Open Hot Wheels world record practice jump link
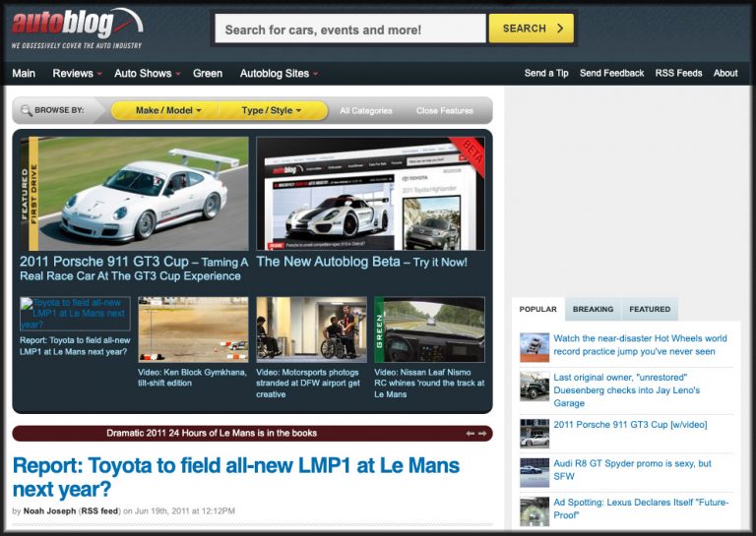The image size is (756, 536). (640, 345)
